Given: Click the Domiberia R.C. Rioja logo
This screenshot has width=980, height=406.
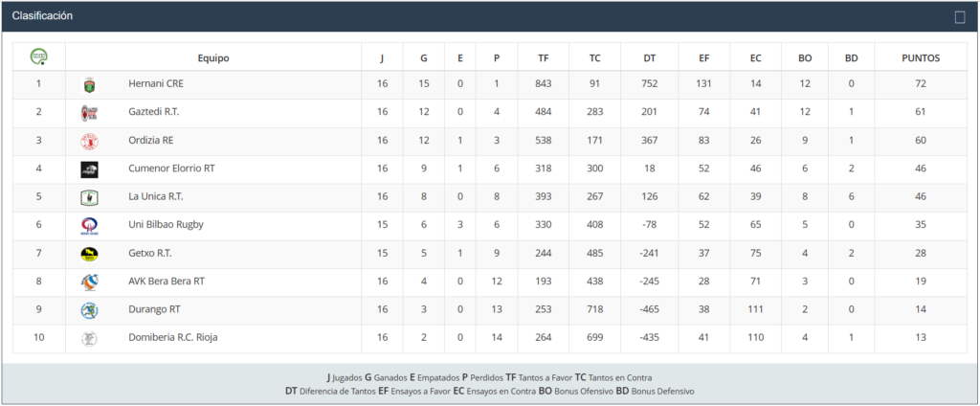Looking at the screenshot, I should point(89,339).
